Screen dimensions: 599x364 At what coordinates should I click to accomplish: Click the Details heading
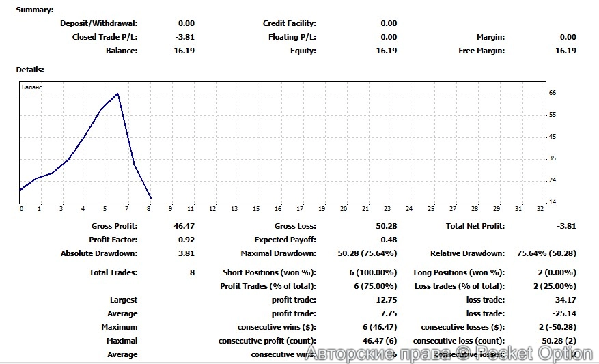click(x=30, y=70)
